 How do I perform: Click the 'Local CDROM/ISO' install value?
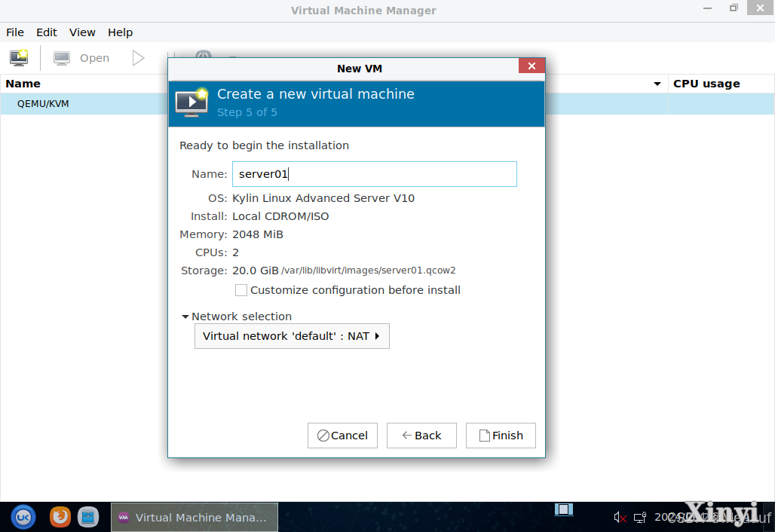[x=280, y=216]
